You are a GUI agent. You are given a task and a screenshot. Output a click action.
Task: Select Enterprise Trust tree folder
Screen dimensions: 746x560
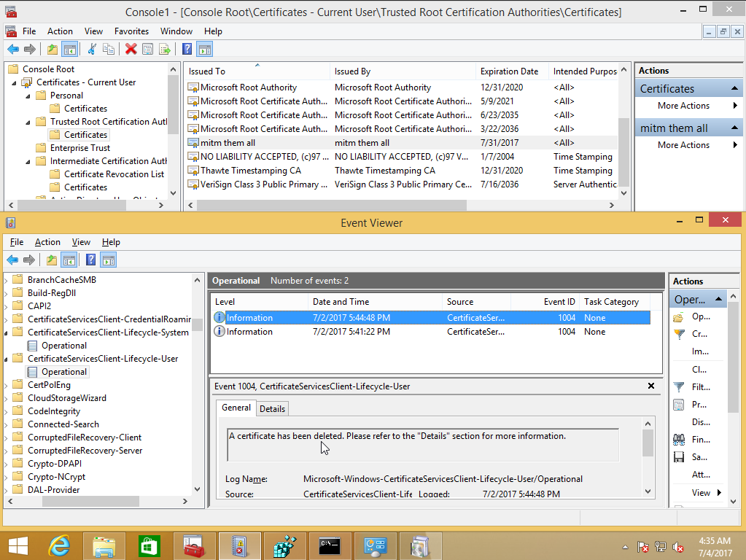[x=80, y=148]
